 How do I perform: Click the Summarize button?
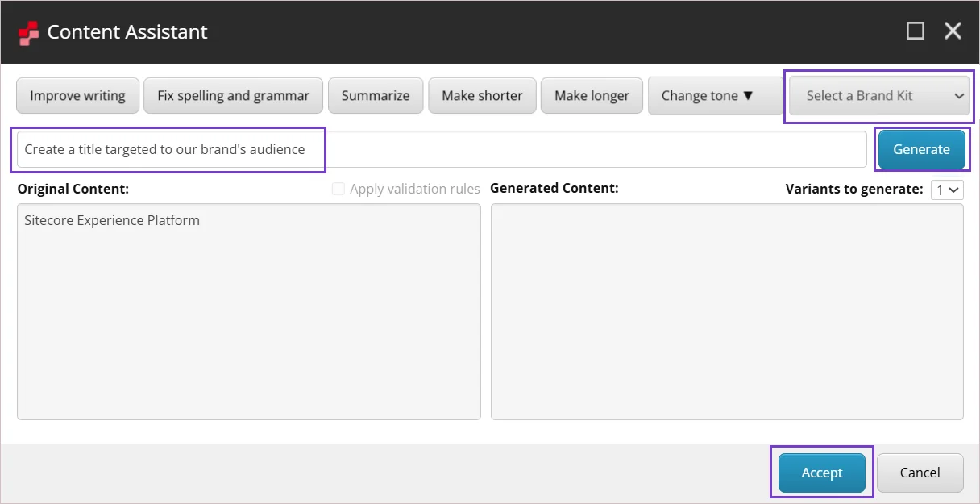click(376, 95)
